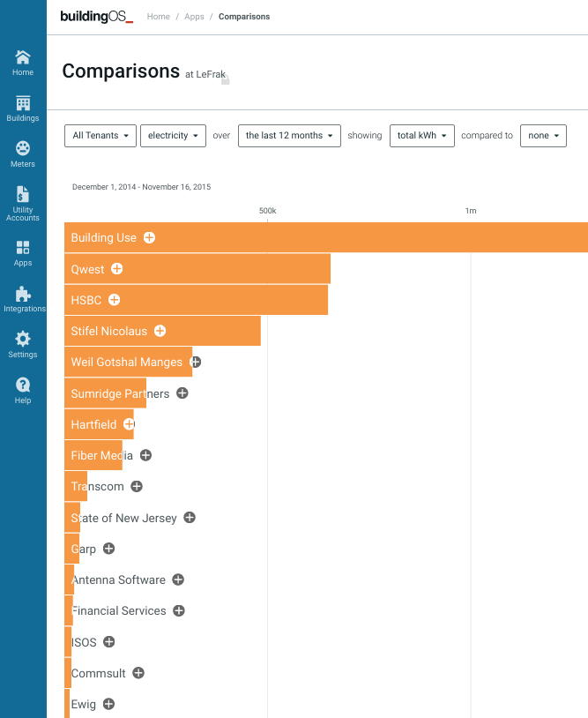The width and height of the screenshot is (588, 718).
Task: Expand the Garp plus icon
Action: [x=109, y=549]
